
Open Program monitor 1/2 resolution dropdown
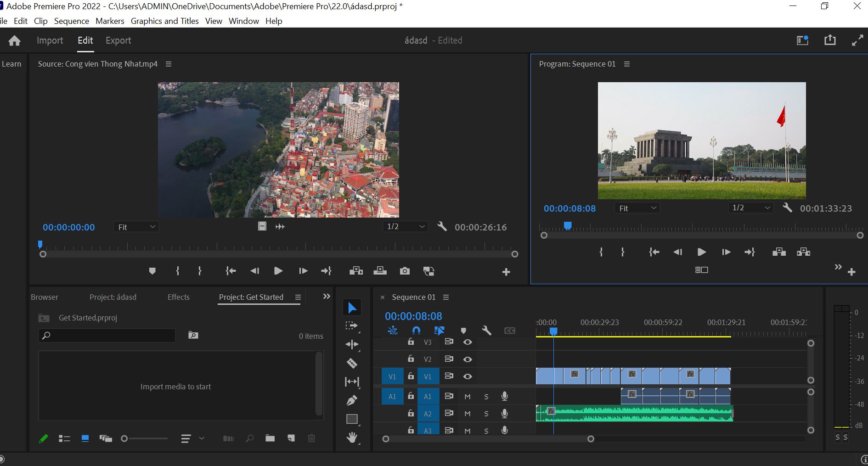[751, 208]
